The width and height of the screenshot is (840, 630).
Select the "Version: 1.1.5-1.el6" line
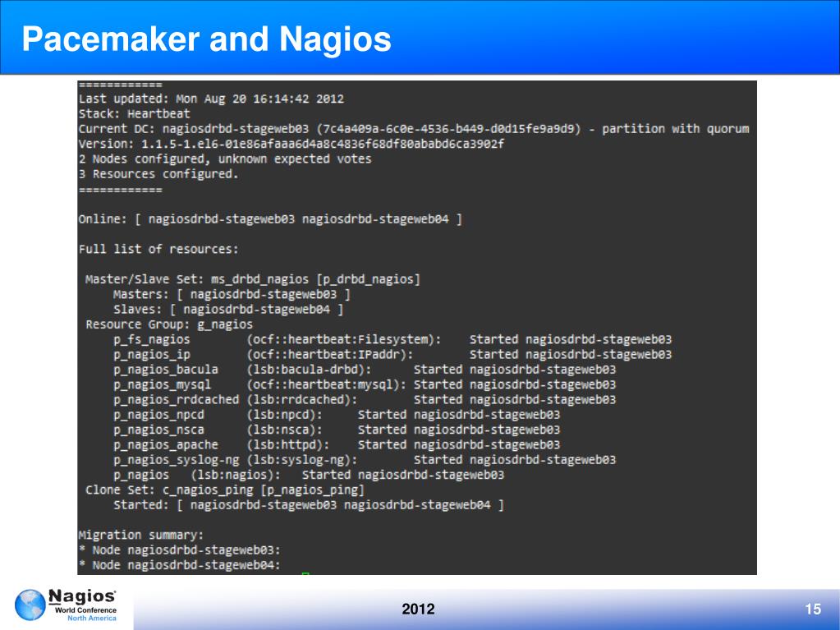tap(291, 144)
